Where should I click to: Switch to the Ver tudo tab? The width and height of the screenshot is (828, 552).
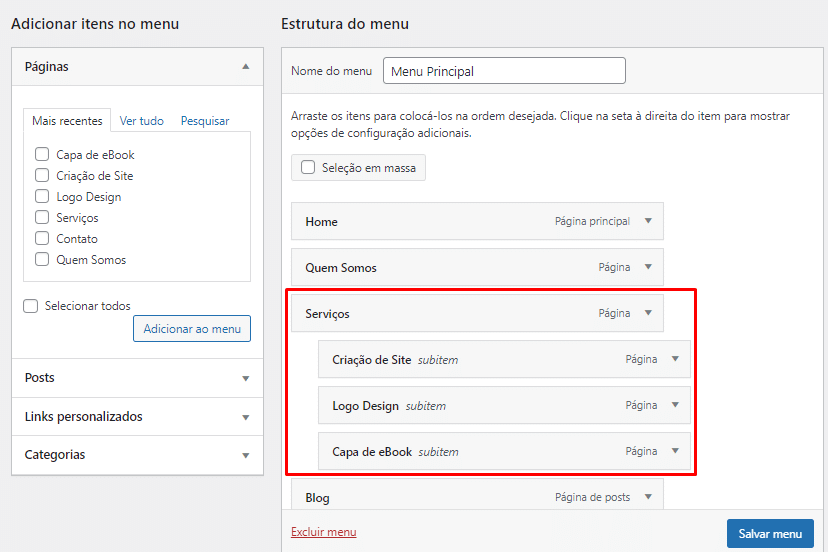pos(141,121)
